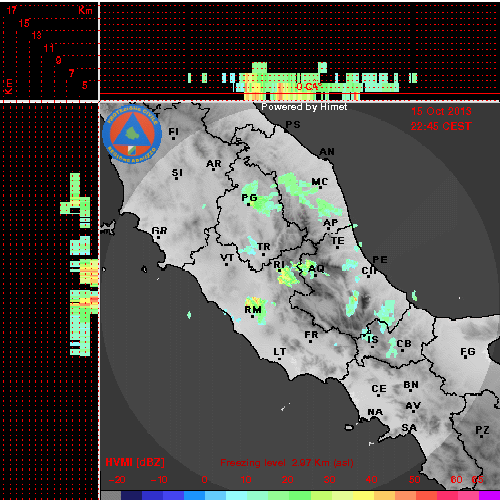
Task: Click the PZ city marker
Action: [482, 436]
